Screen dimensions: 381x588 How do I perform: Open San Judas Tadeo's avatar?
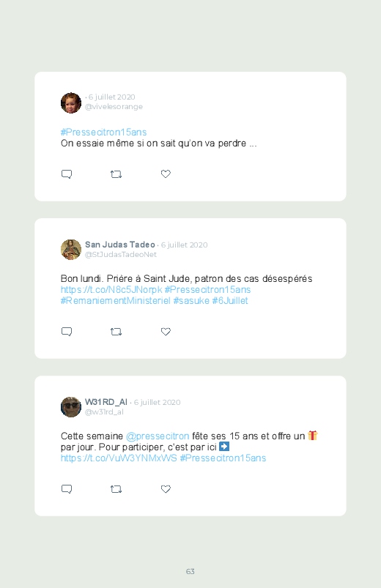(x=71, y=250)
